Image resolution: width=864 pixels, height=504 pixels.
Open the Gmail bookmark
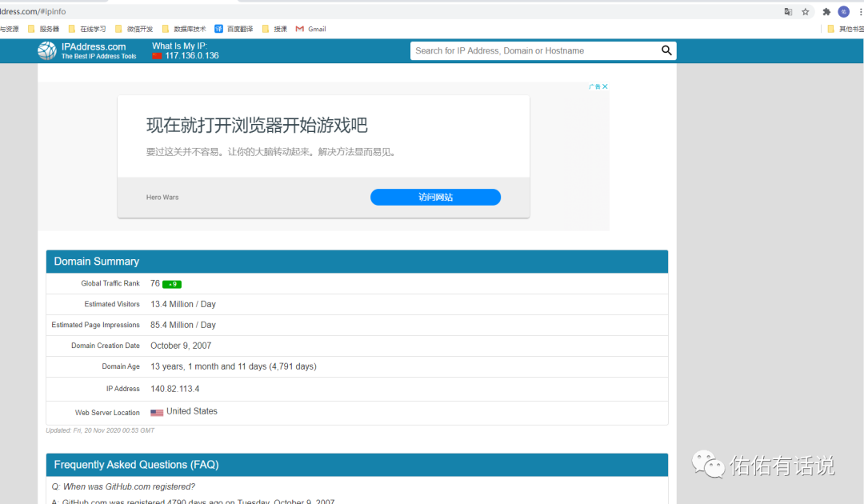(310, 29)
